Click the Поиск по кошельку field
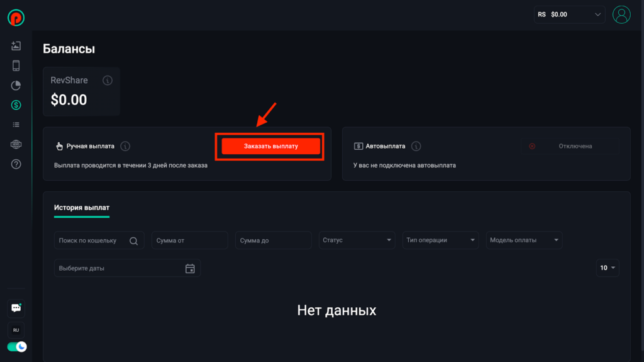644x362 pixels. coord(99,240)
